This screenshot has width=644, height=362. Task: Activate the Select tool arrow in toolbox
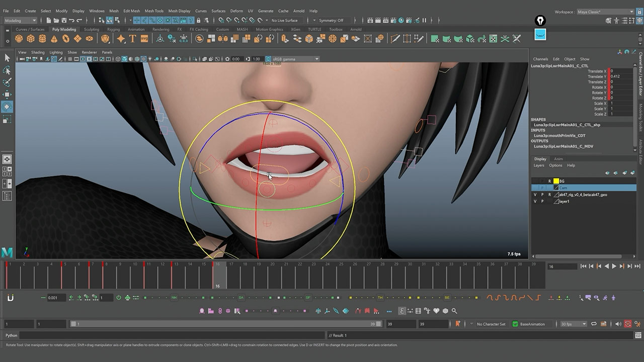pos(7,58)
